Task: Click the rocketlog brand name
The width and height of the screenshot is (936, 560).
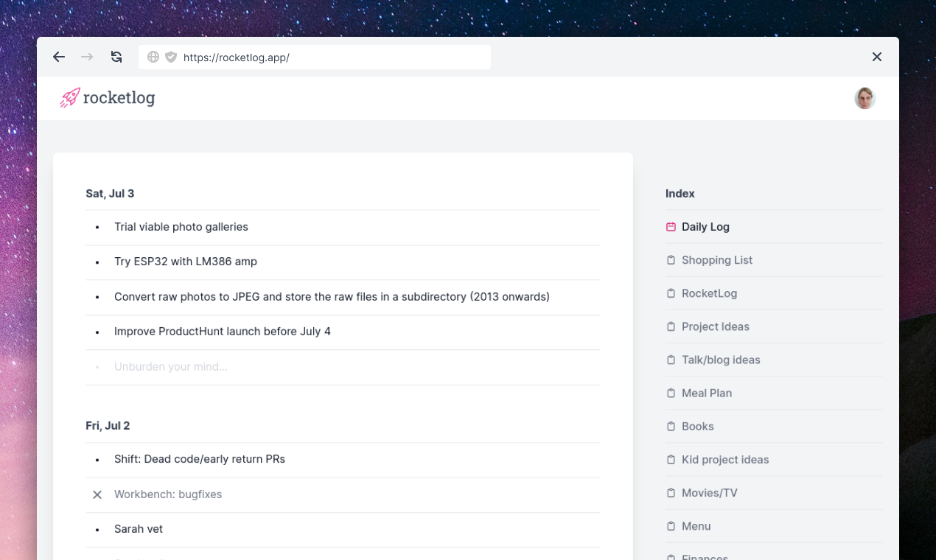Action: [119, 98]
